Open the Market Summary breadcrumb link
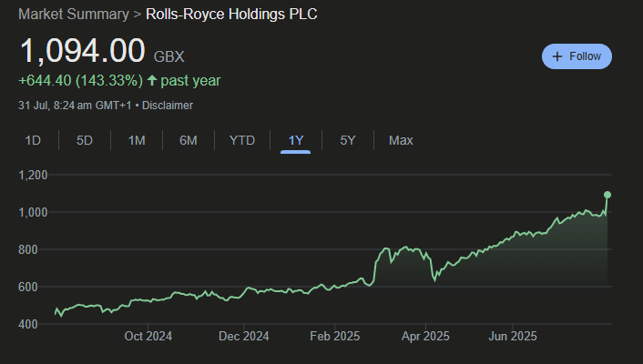Image resolution: width=643 pixels, height=364 pixels. (73, 15)
